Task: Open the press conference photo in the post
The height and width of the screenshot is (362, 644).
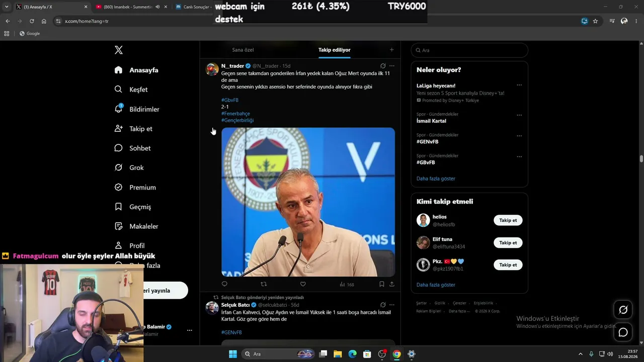Action: click(308, 202)
